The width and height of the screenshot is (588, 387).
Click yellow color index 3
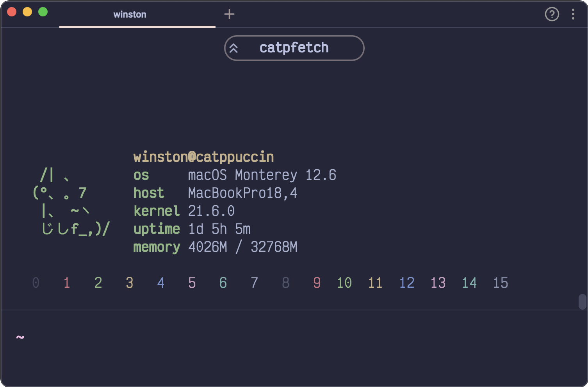[x=129, y=283]
